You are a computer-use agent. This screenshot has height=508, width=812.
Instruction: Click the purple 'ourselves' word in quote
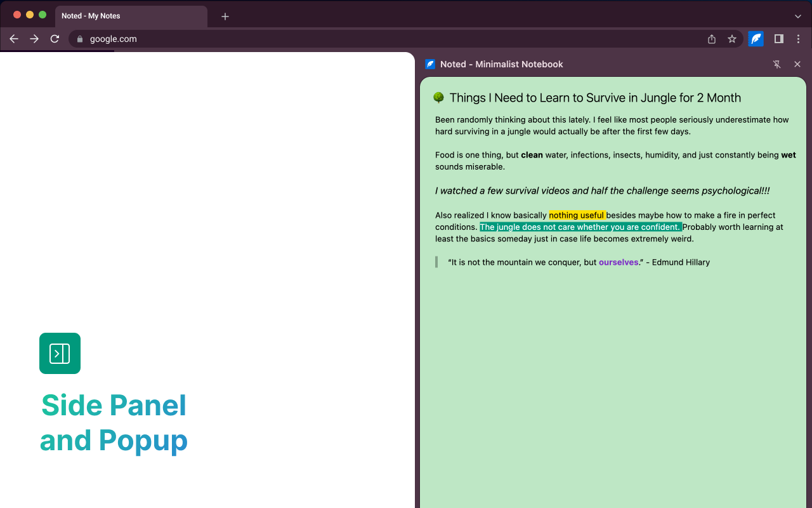[x=619, y=262]
